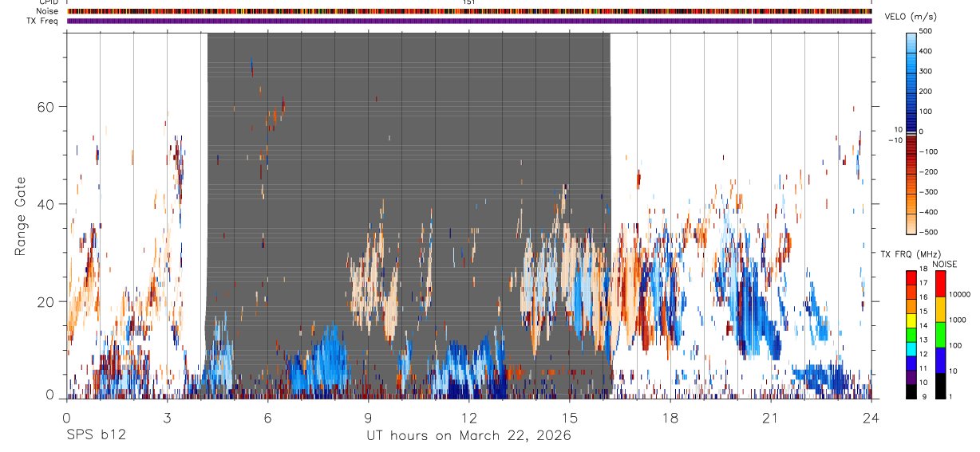Screen dimensions: 980x452
Task: Click the '12' hour tick on time axis
Action: [469, 417]
